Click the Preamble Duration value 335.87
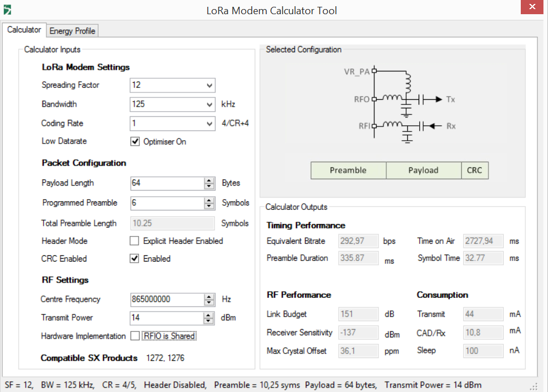Viewport: 548px width, 392px height. [358, 258]
